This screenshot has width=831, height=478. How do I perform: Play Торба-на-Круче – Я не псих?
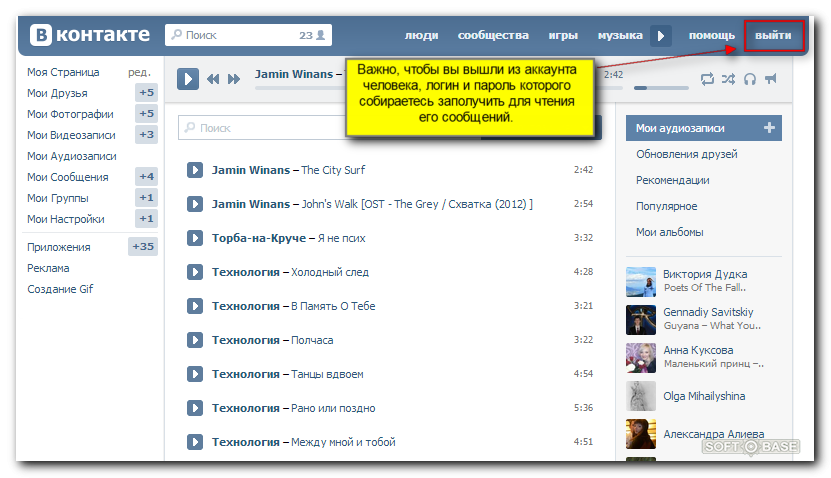pyautogui.click(x=195, y=238)
